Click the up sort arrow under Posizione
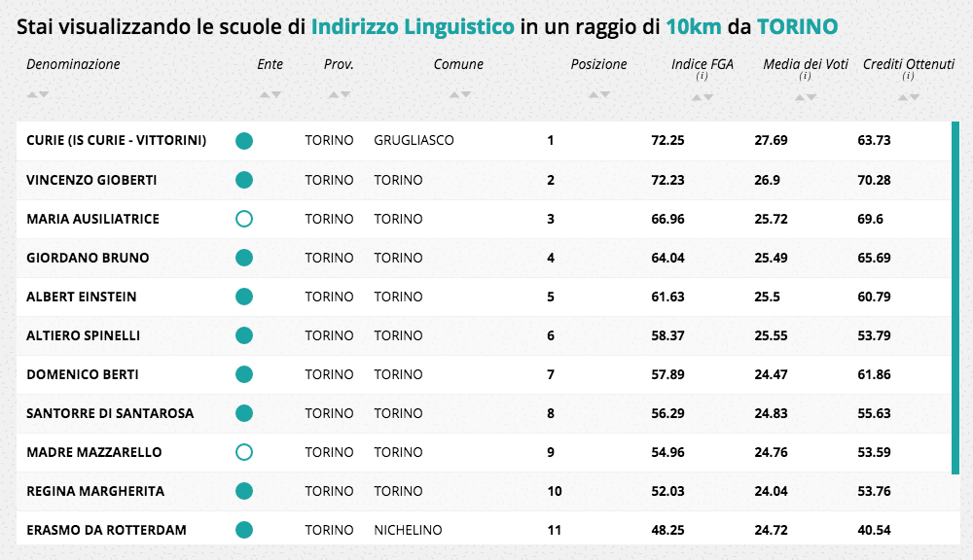973x560 pixels. (x=594, y=94)
